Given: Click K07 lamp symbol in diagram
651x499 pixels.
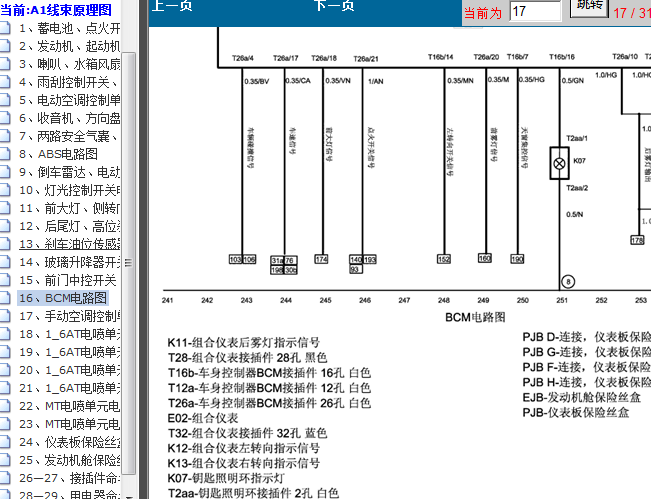Looking at the screenshot, I should click(559, 163).
